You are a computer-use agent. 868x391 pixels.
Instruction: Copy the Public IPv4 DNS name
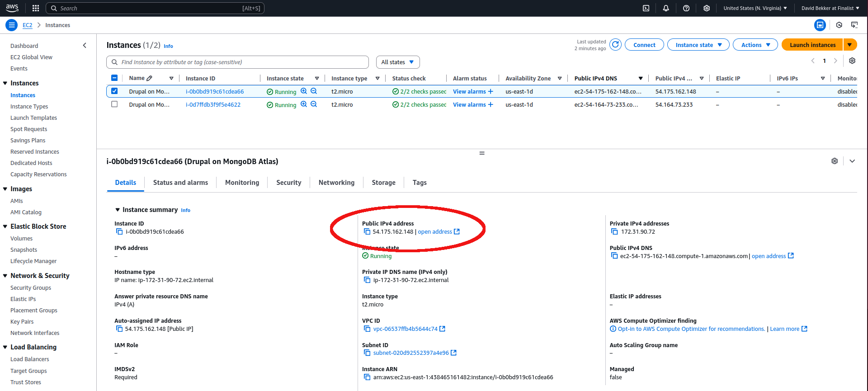[x=614, y=256]
